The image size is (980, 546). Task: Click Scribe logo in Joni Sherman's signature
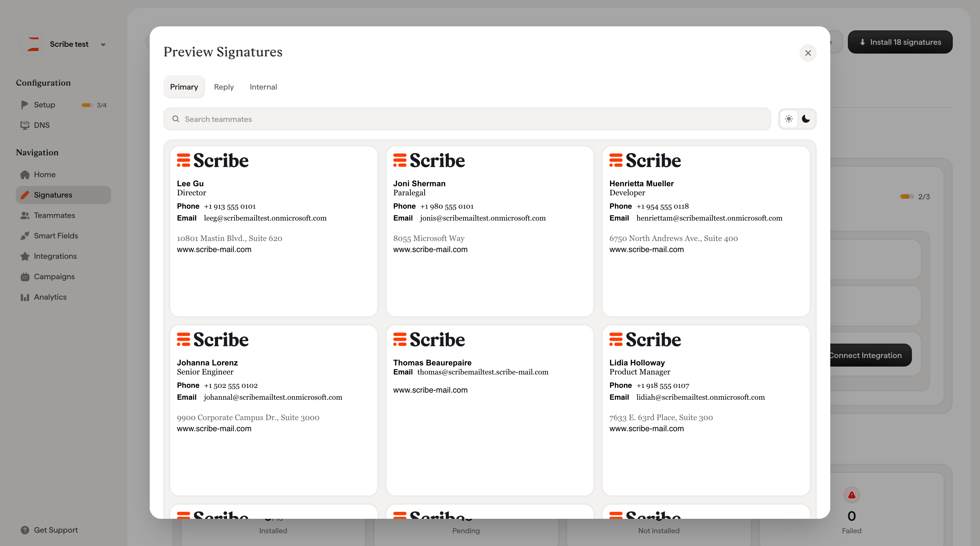tap(429, 160)
